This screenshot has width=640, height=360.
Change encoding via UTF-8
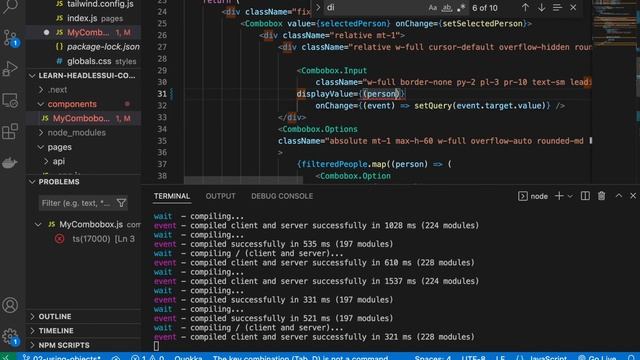point(473,357)
